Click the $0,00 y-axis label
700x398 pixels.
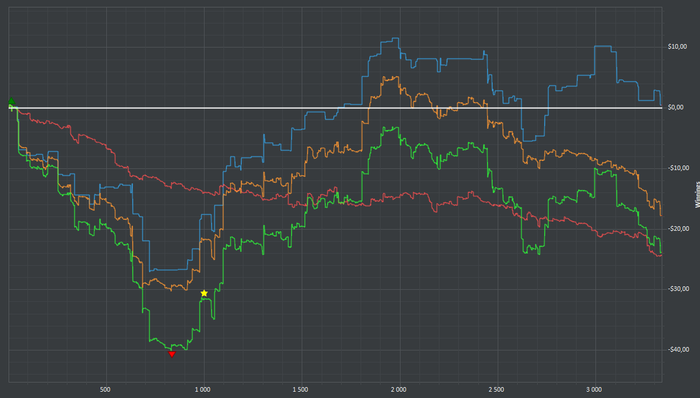click(x=676, y=108)
